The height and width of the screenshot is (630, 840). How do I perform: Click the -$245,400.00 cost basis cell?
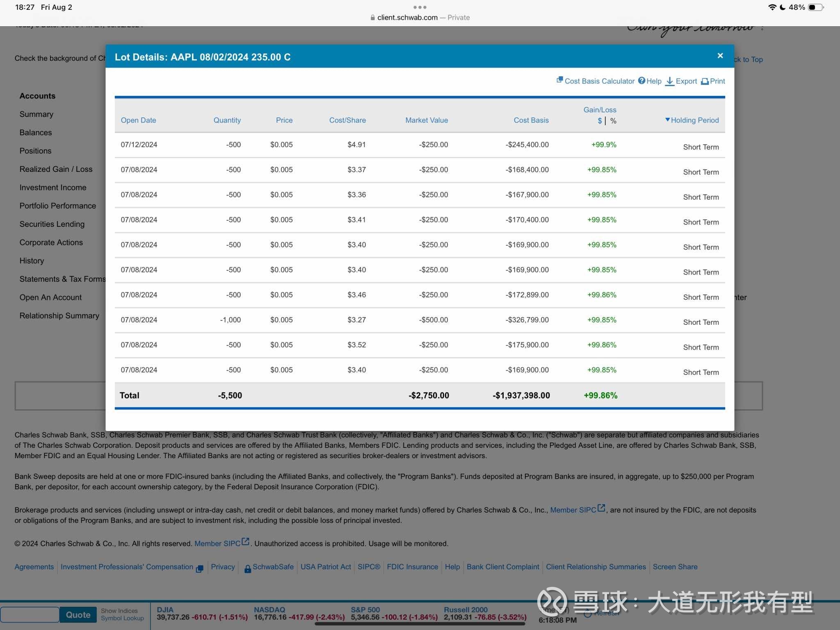pyautogui.click(x=527, y=145)
